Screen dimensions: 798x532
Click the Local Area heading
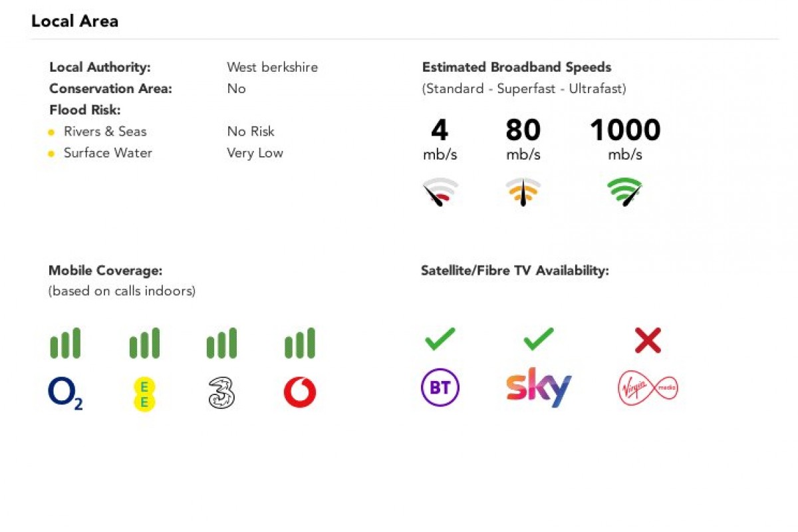pos(74,21)
